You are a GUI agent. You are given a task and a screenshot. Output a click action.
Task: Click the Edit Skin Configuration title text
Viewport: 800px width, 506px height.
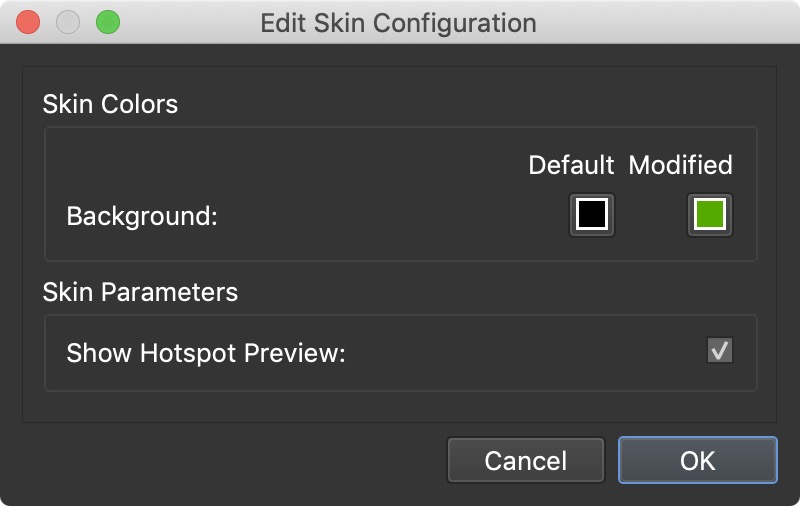tap(398, 22)
